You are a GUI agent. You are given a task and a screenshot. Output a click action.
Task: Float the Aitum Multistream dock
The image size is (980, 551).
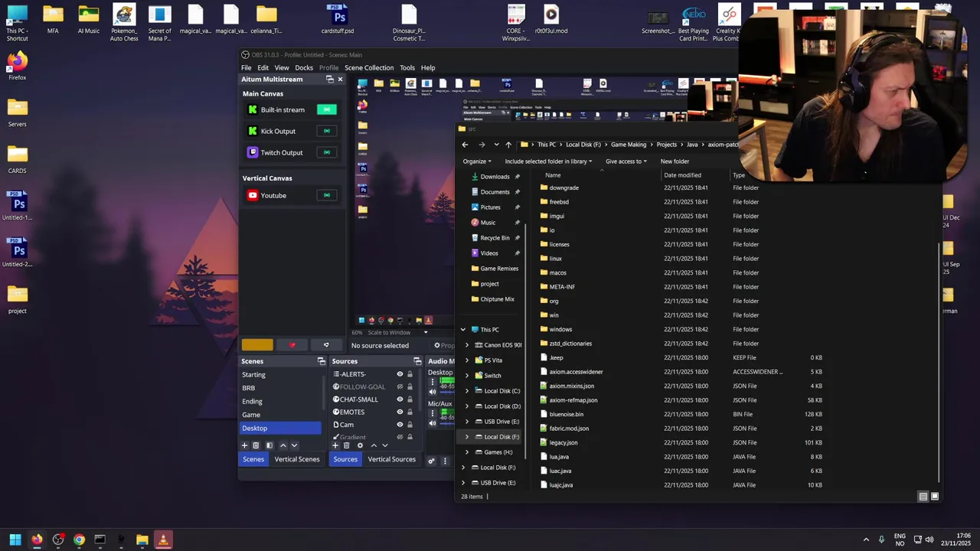pos(330,80)
